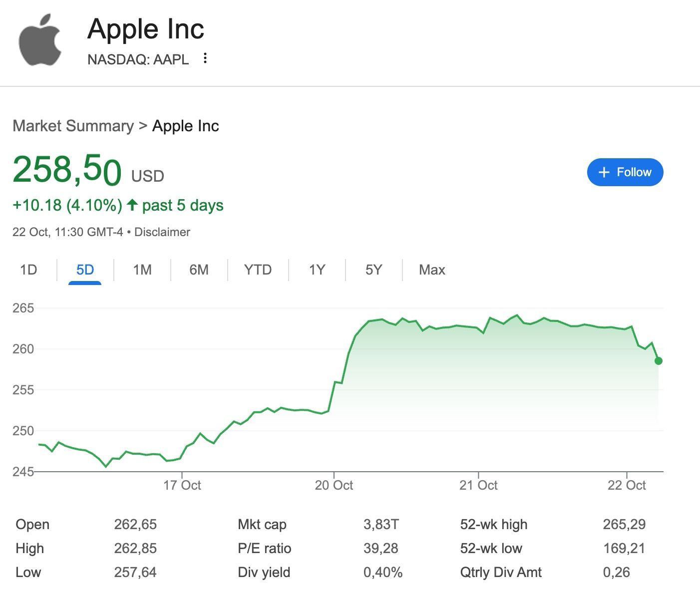Open the three-dot more options menu
The height and width of the screenshot is (601, 700).
coord(205,58)
